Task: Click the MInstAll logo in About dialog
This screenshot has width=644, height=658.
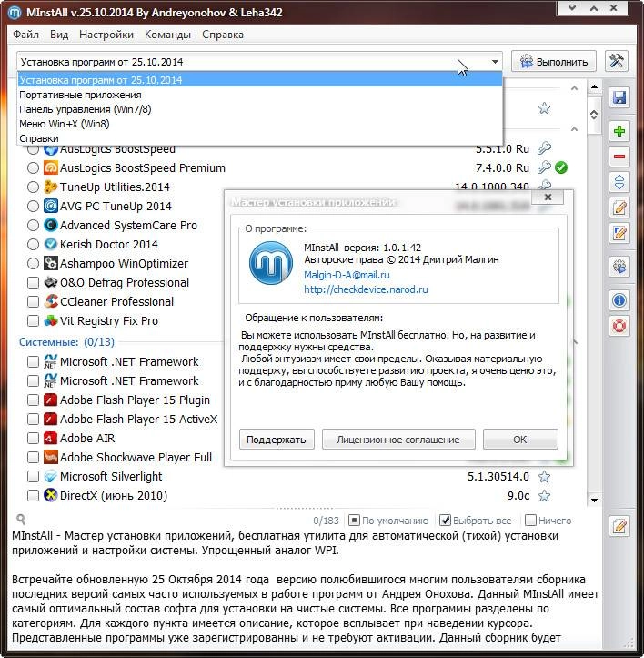Action: pyautogui.click(x=271, y=263)
